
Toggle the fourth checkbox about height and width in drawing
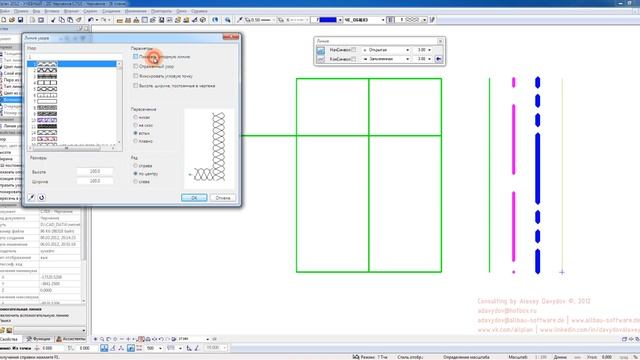(x=136, y=86)
